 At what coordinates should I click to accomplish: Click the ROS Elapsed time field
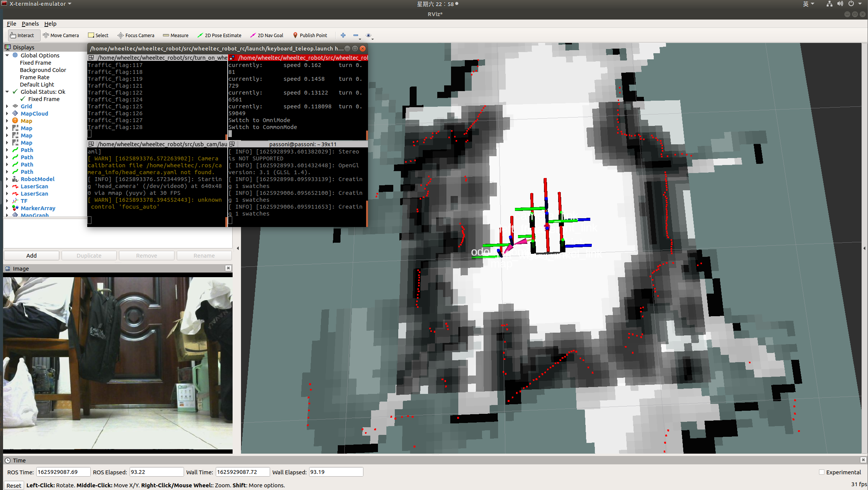coord(156,472)
